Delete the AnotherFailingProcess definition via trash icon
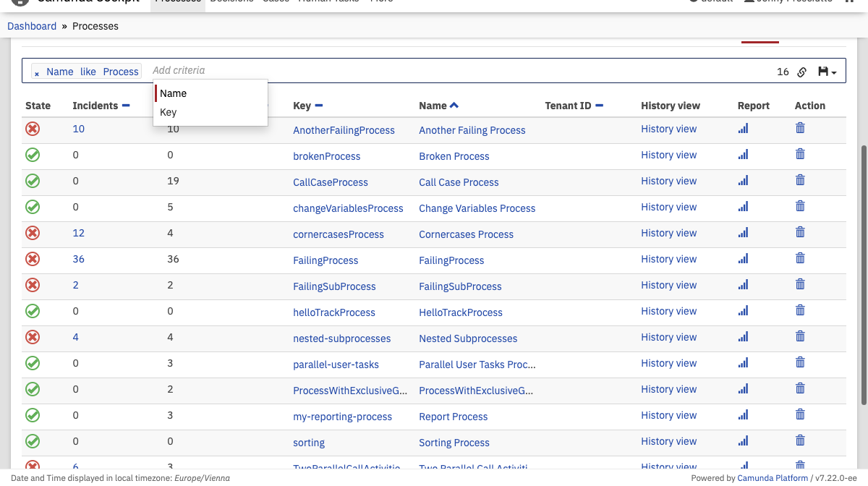This screenshot has height=486, width=868. 800,128
